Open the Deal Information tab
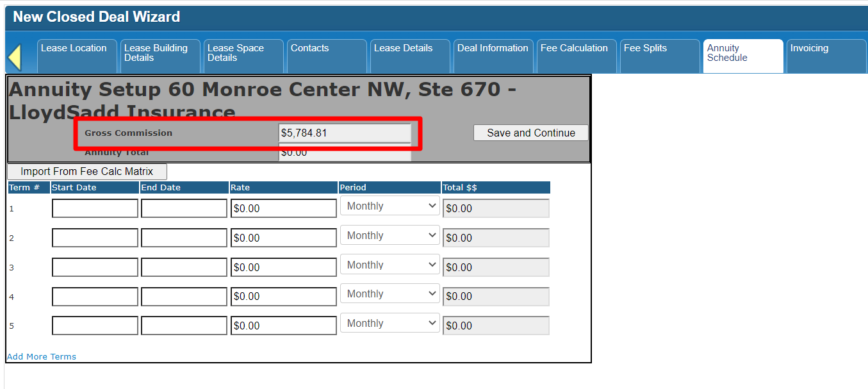The image size is (868, 389). 493,49
